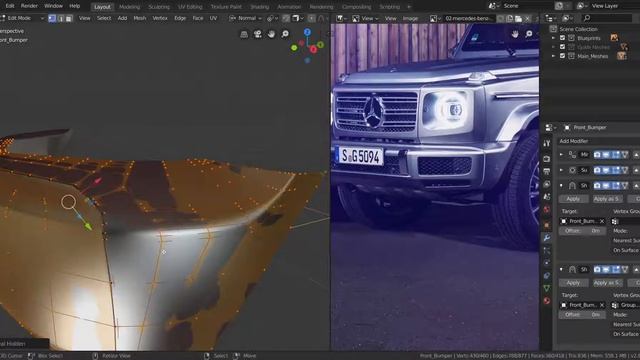Image resolution: width=640 pixels, height=360 pixels.
Task: Expand the Main_Meshes collection
Action: [x=553, y=56]
